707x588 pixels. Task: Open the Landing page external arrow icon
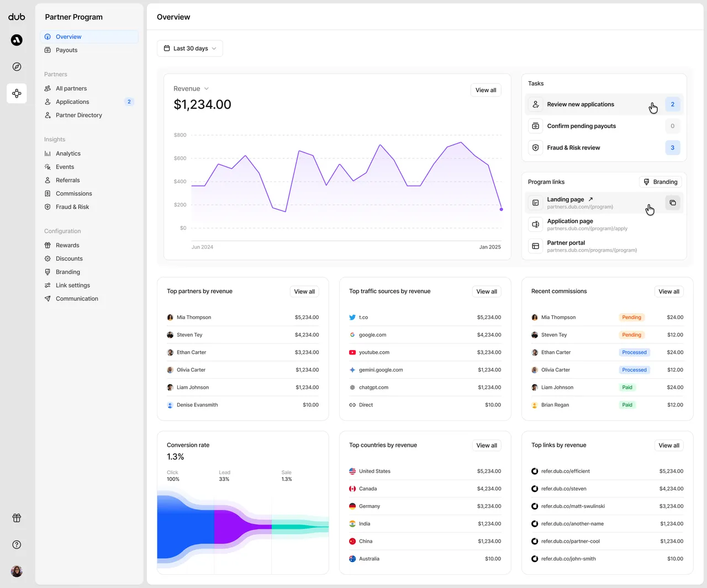click(590, 199)
